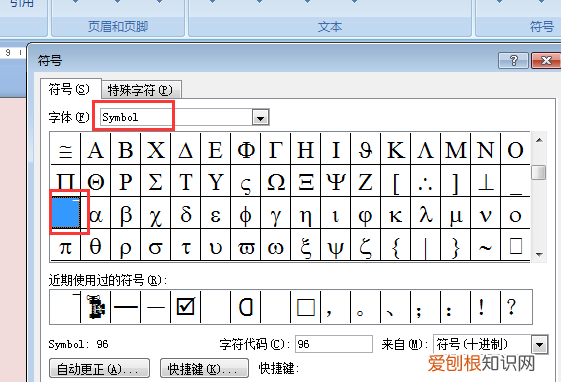
Task: Select the lowercase lambda λ symbol
Action: pos(426,213)
